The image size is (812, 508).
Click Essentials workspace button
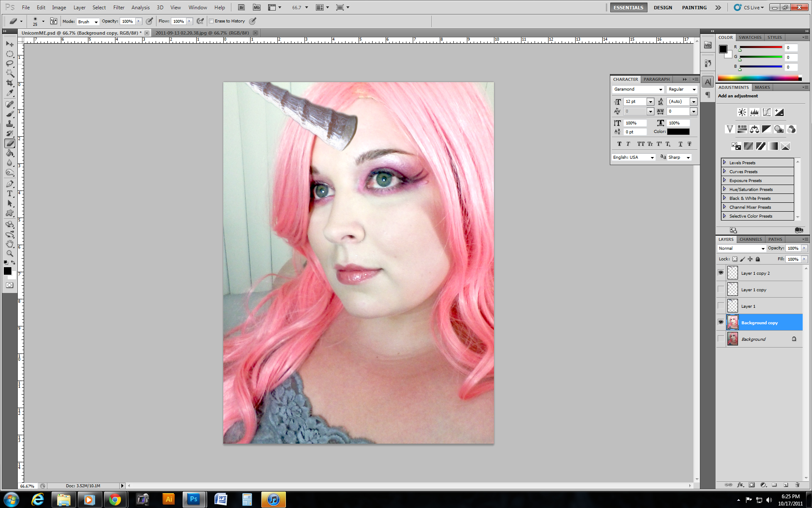628,8
